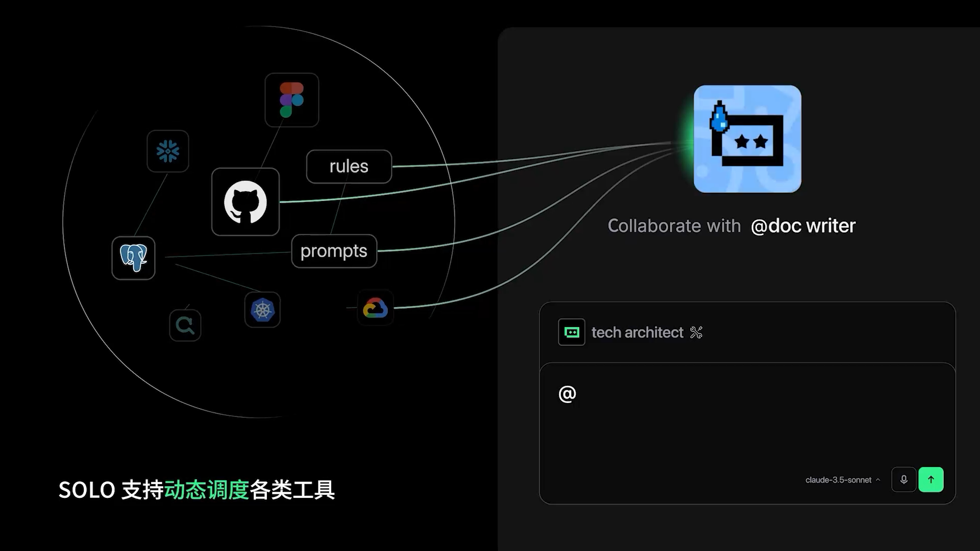Click the 'Collaborate with' text
The image size is (980, 551).
pyautogui.click(x=674, y=226)
